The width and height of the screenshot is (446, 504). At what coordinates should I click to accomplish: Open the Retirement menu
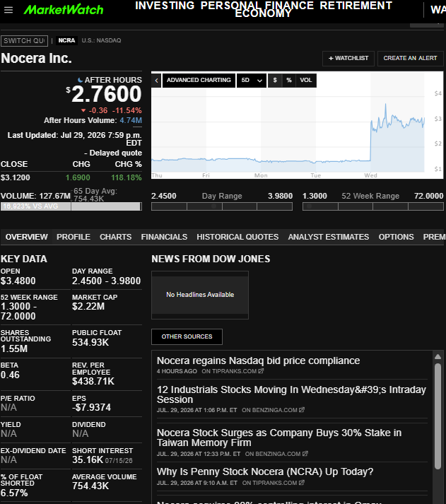coord(356,6)
